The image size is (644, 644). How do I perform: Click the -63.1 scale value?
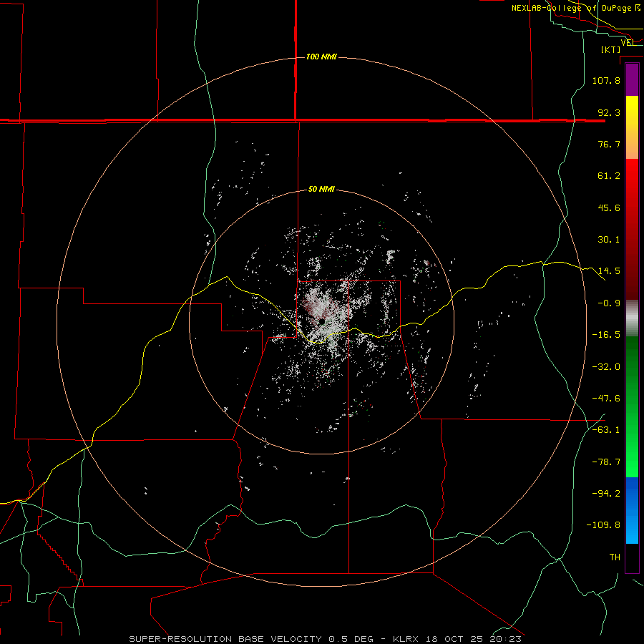point(606,430)
